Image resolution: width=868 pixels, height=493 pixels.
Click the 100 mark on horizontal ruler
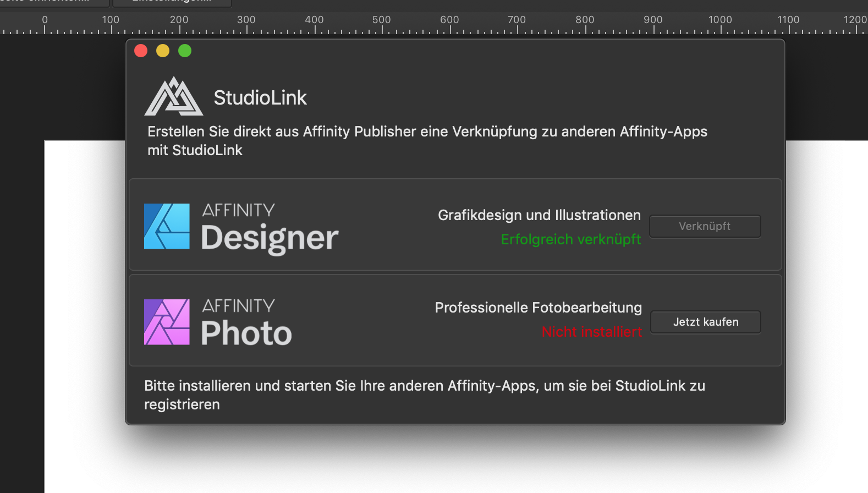point(111,20)
